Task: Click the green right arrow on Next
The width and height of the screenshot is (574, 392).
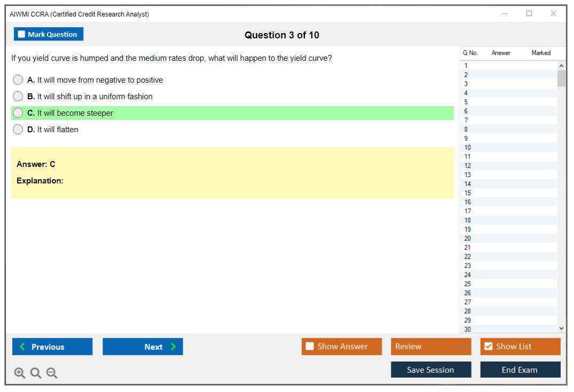Action: click(x=173, y=347)
